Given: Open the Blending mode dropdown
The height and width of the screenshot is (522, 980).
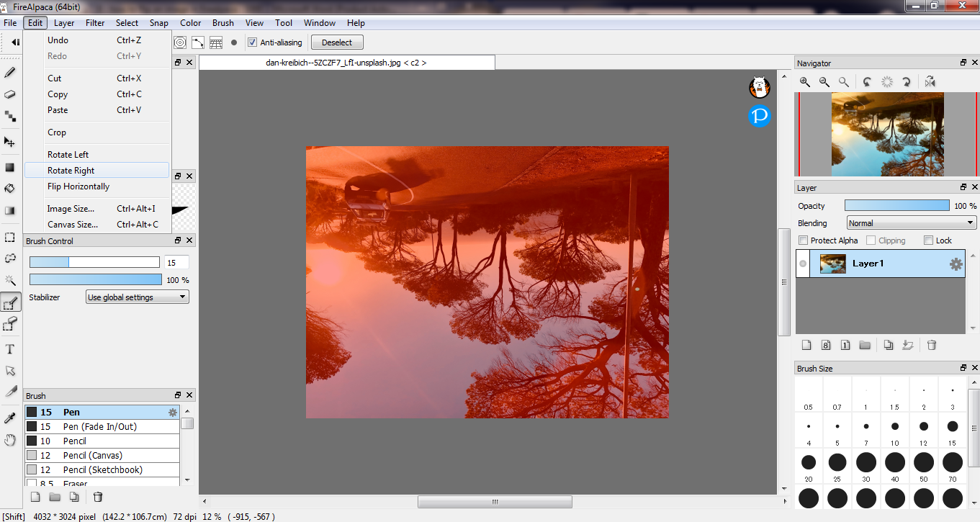Looking at the screenshot, I should coord(912,223).
